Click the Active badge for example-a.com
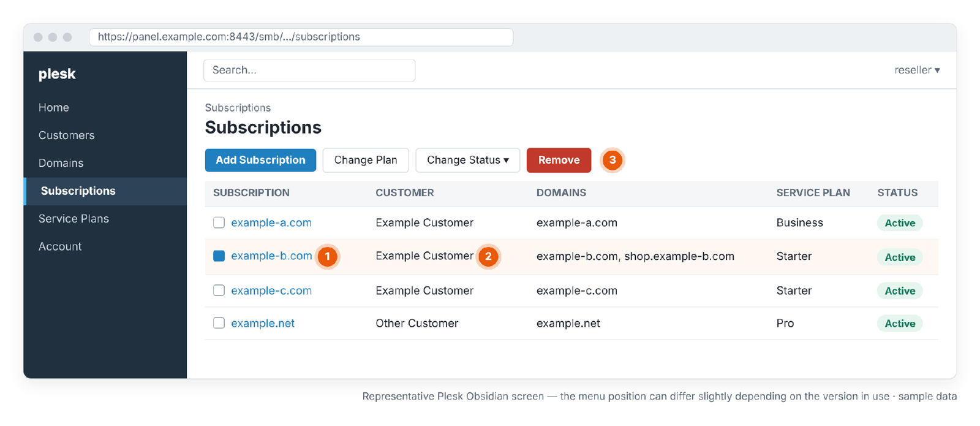 tap(900, 223)
